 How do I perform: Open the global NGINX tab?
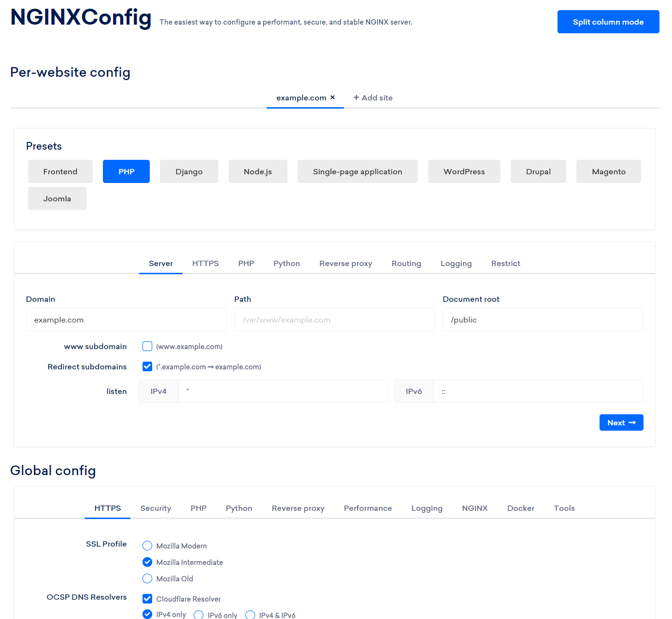475,508
